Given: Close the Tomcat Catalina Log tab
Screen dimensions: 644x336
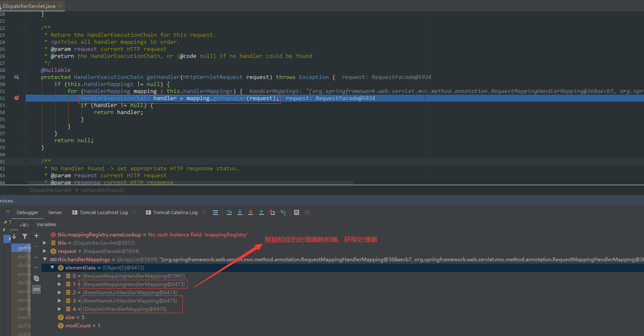Looking at the screenshot, I should pos(204,212).
